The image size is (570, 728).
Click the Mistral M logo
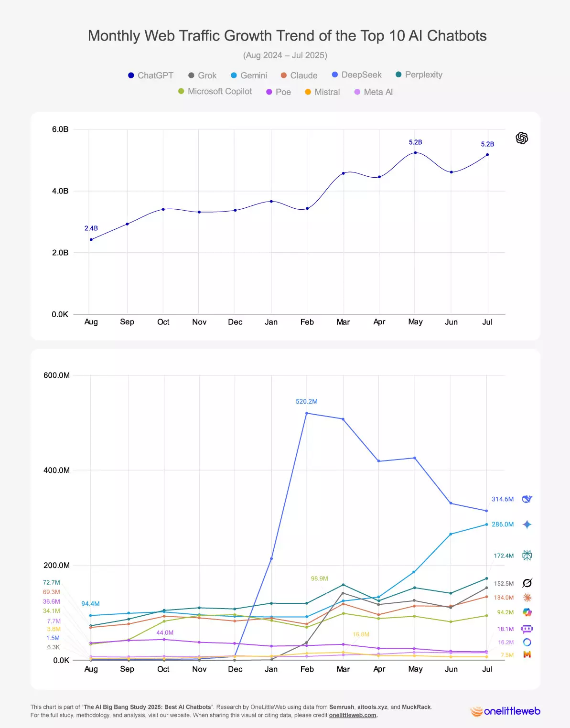[x=527, y=654]
